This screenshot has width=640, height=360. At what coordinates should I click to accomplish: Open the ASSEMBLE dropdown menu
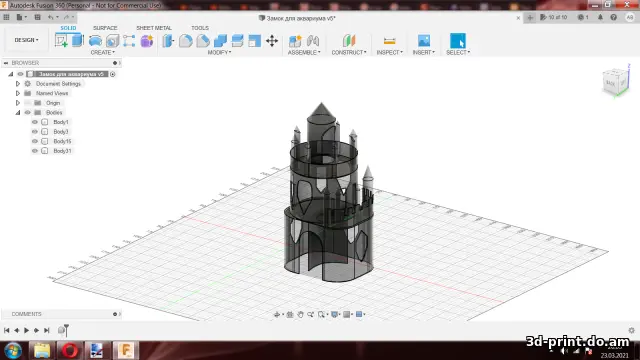pyautogui.click(x=304, y=53)
